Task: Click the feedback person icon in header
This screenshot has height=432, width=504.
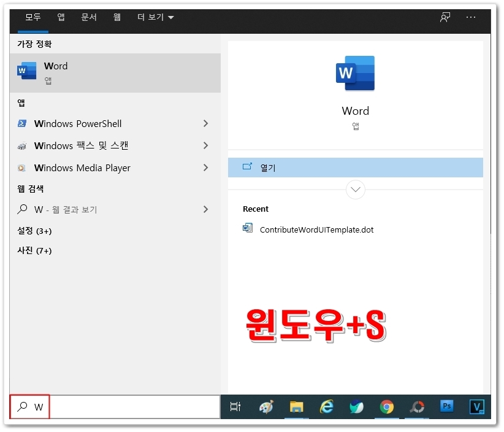Action: [x=445, y=17]
